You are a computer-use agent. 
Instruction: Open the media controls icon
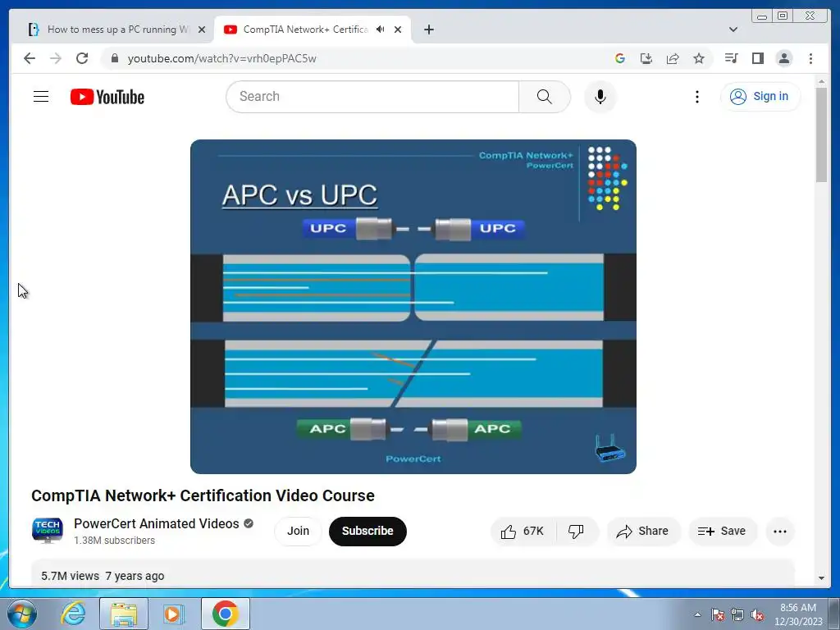tap(731, 58)
